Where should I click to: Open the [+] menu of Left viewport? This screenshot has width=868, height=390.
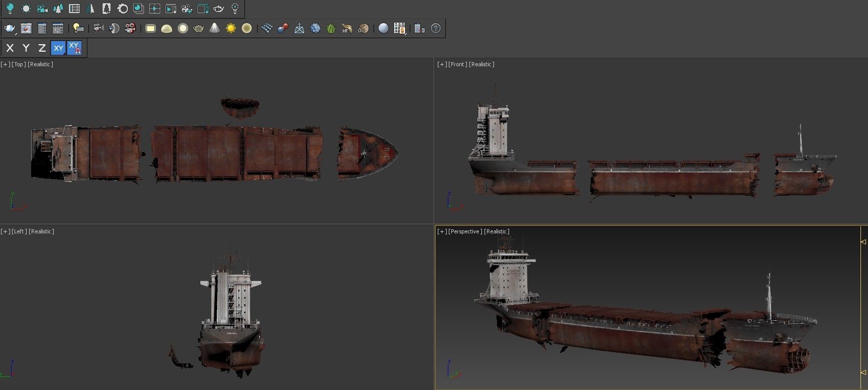[5, 231]
